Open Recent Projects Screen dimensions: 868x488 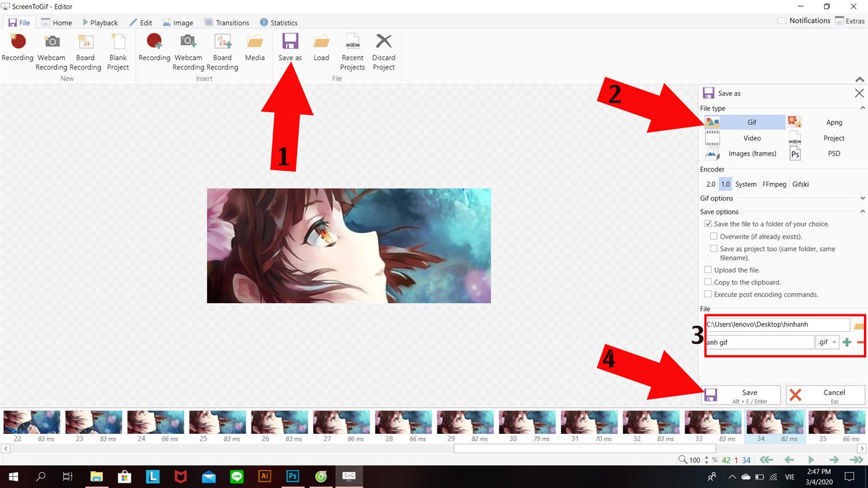[x=353, y=51]
